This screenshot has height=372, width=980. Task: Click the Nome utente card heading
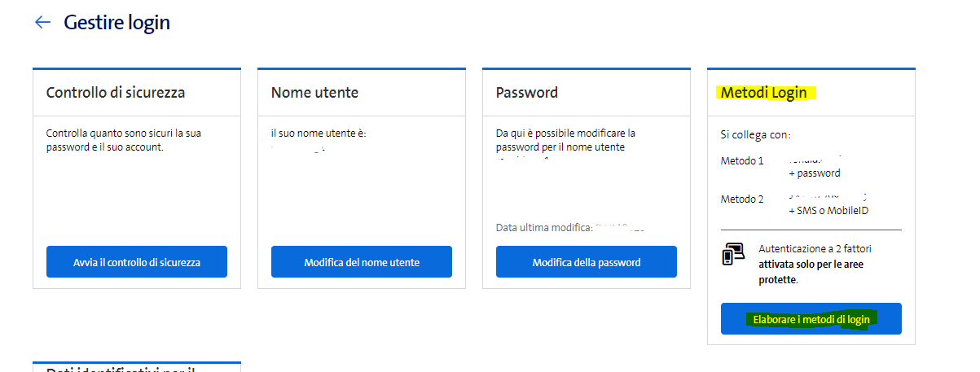pos(314,93)
